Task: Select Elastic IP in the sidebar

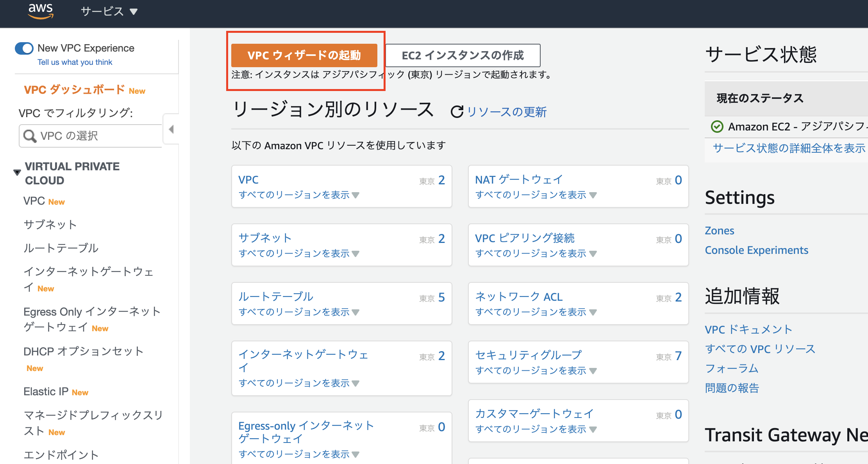Action: pyautogui.click(x=46, y=391)
